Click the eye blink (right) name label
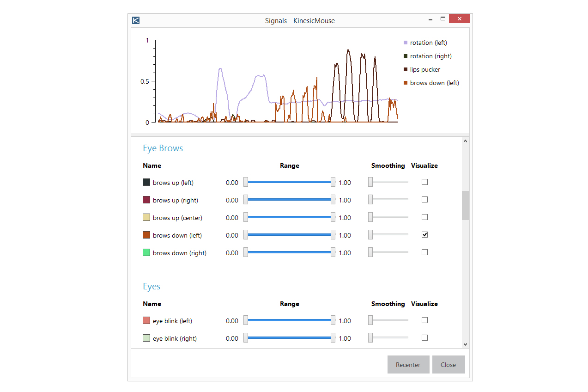588x392 pixels. [175, 338]
